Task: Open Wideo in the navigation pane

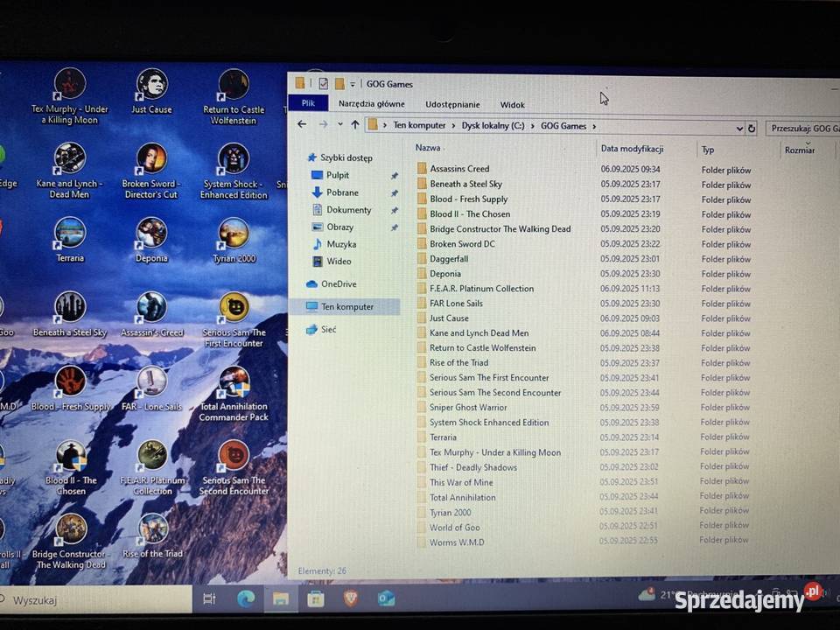Action: tap(339, 262)
